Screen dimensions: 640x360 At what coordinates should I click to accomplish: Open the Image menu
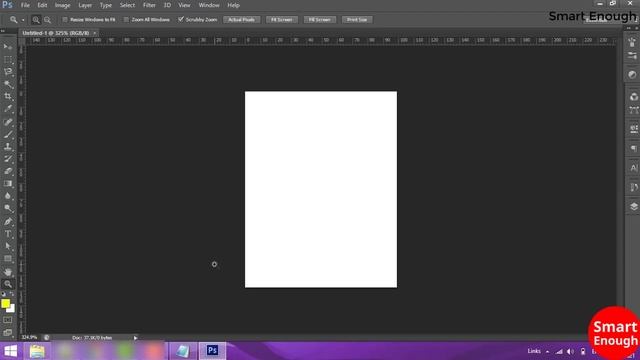click(x=62, y=5)
